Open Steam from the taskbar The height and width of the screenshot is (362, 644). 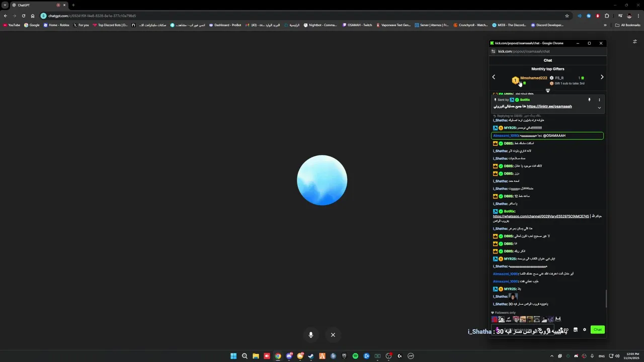311,356
